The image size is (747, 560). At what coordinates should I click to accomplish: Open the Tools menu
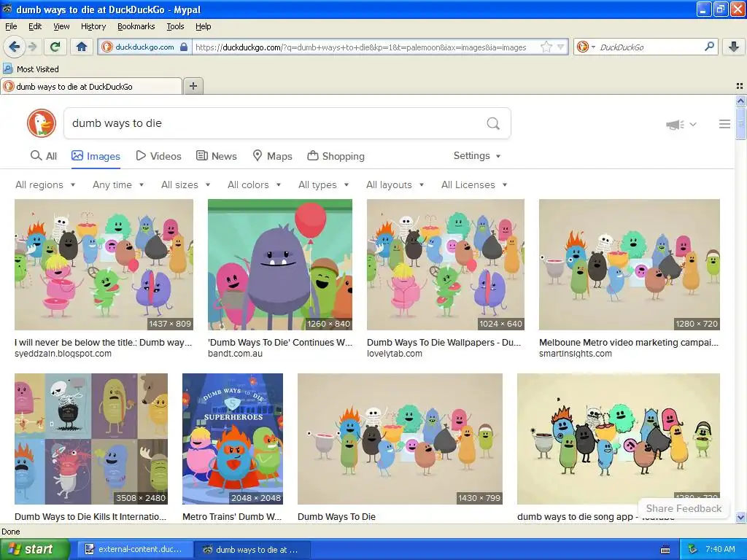click(175, 26)
